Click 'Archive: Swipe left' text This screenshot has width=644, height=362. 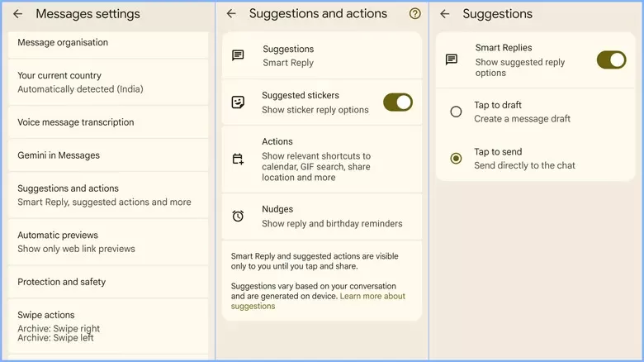click(x=55, y=338)
